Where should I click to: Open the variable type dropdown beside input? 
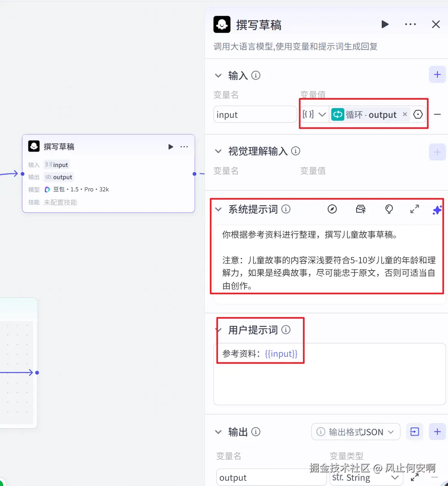(314, 114)
